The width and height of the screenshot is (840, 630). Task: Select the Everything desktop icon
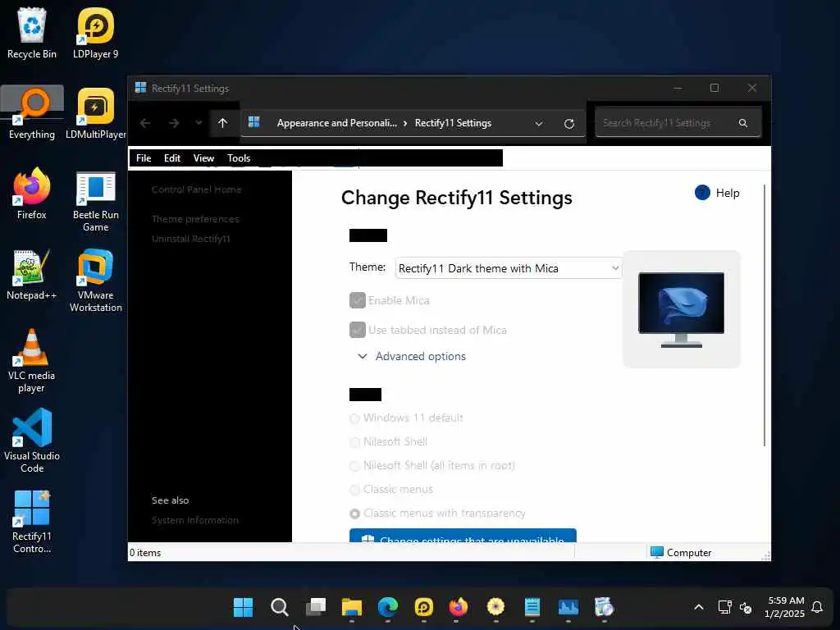(32, 113)
